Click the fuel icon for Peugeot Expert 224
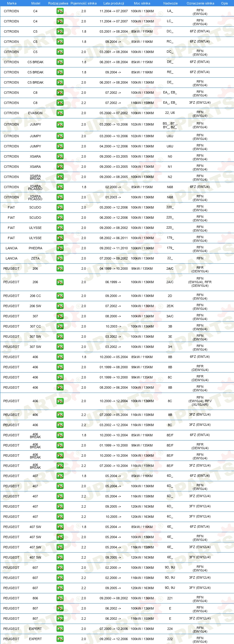The width and height of the screenshot is (234, 644). pos(60,629)
